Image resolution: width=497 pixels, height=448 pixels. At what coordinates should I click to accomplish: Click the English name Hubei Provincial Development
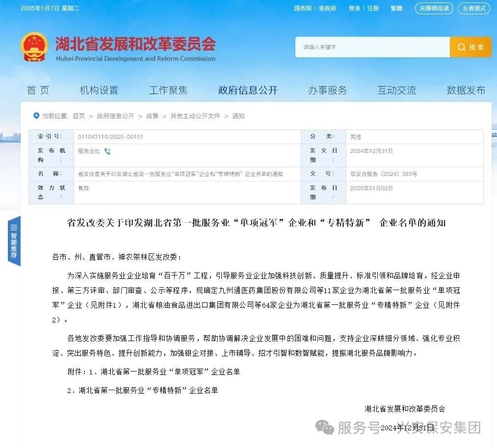(135, 58)
